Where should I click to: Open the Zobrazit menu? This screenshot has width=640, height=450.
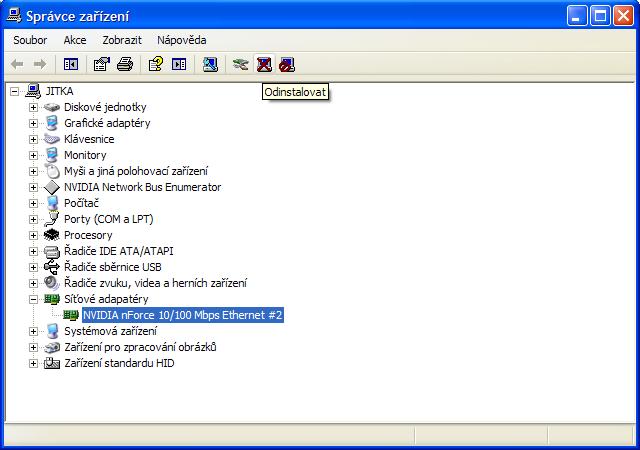pyautogui.click(x=122, y=40)
